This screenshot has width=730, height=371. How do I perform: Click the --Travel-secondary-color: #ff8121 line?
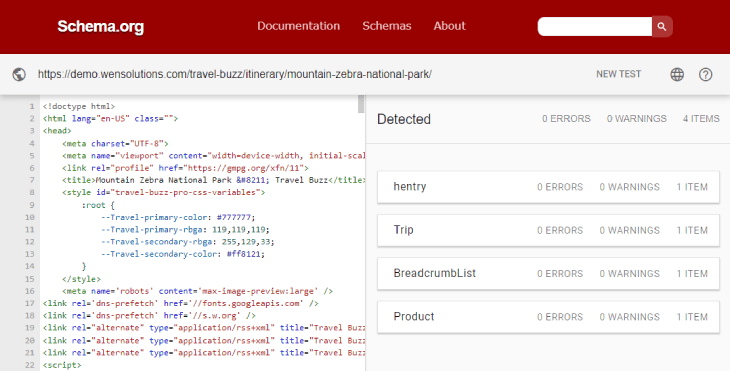pyautogui.click(x=183, y=254)
